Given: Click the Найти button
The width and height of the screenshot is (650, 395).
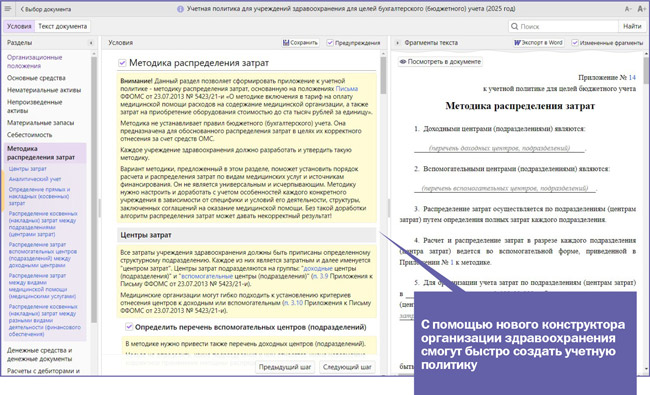Looking at the screenshot, I should pyautogui.click(x=632, y=26).
